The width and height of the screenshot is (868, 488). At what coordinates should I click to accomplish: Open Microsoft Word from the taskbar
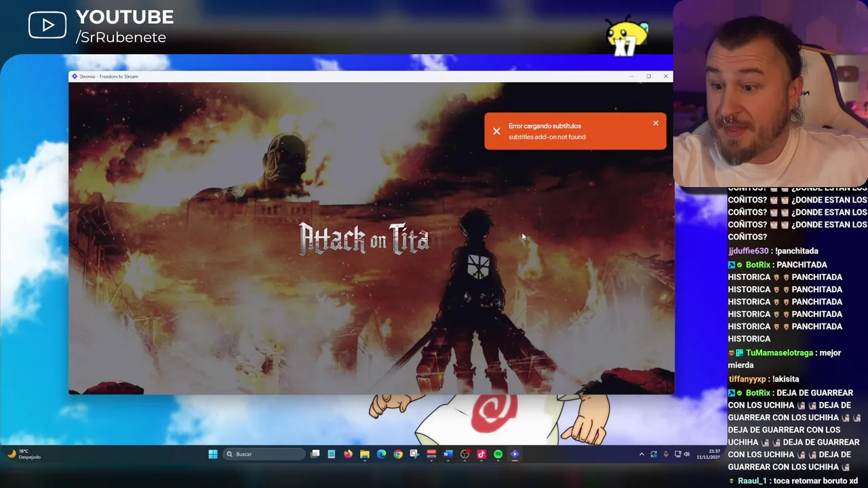pyautogui.click(x=448, y=454)
